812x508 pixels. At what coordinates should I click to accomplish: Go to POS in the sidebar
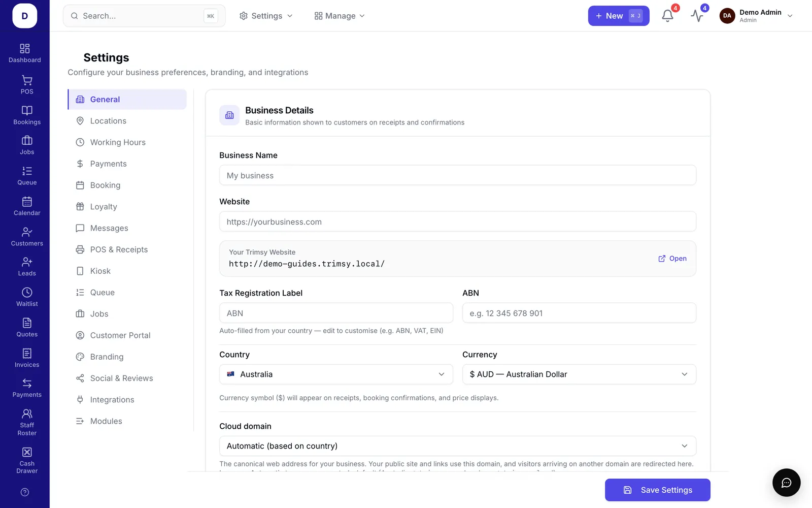click(x=27, y=85)
